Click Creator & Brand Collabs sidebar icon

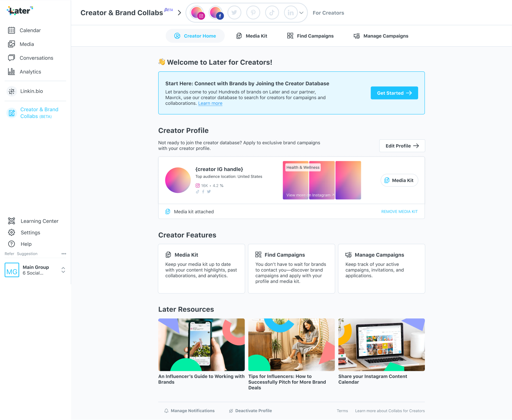pos(12,113)
